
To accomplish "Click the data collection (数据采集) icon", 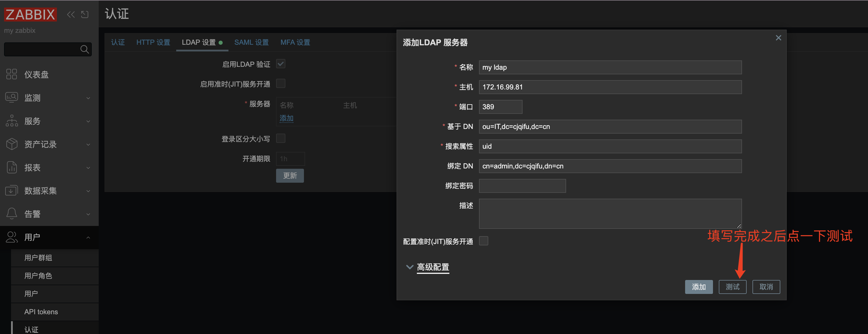I will pyautogui.click(x=11, y=191).
